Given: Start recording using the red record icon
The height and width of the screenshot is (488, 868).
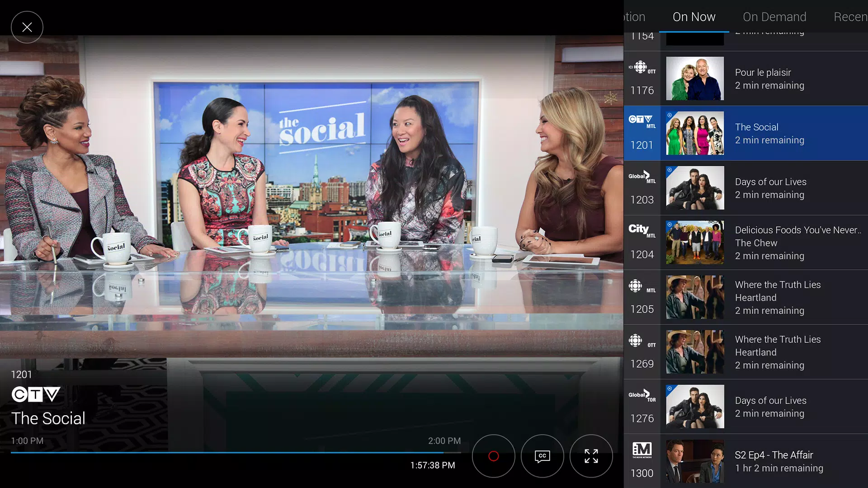Looking at the screenshot, I should [493, 456].
